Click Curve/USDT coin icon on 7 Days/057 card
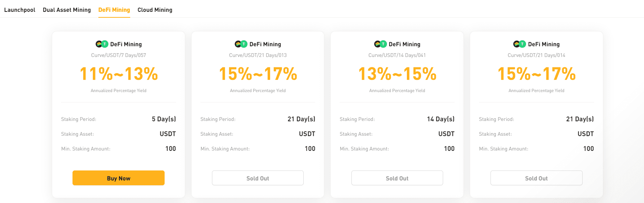 (x=102, y=44)
